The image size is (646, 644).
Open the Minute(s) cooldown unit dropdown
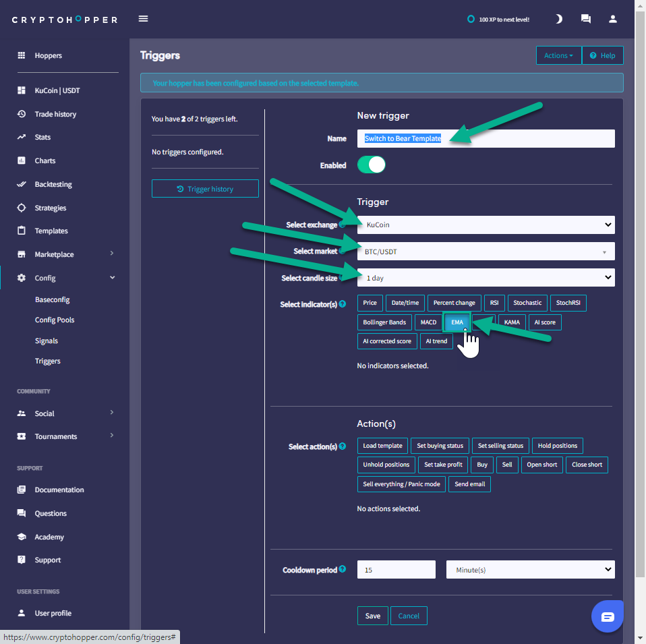(x=530, y=570)
